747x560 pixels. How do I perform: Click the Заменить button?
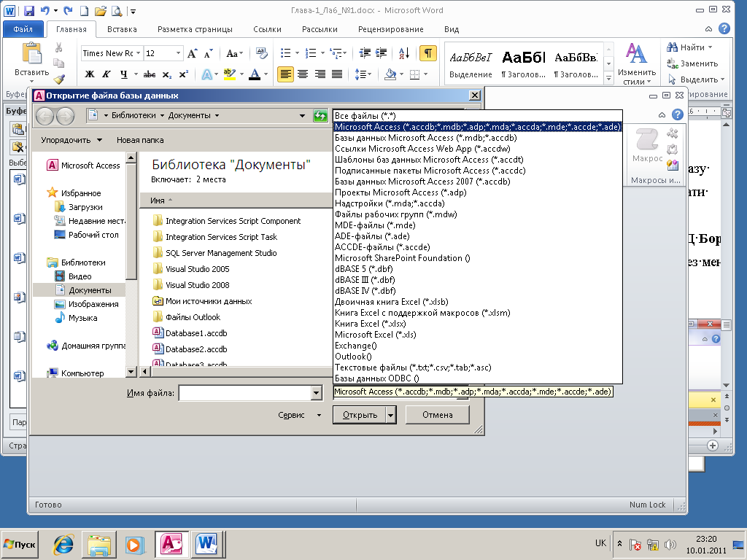click(692, 63)
